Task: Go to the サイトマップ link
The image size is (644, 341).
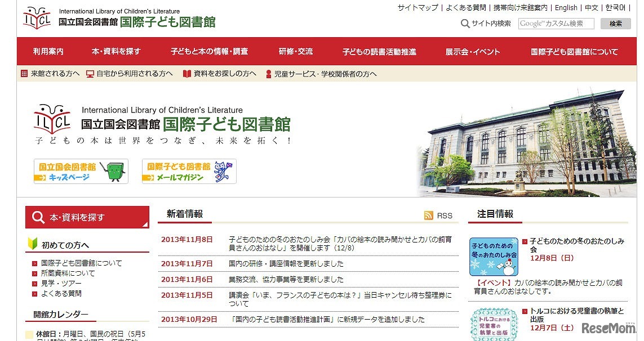Action: click(x=418, y=7)
